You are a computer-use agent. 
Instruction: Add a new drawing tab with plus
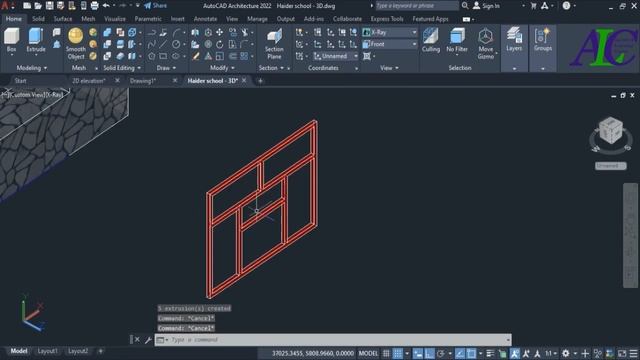pos(260,81)
